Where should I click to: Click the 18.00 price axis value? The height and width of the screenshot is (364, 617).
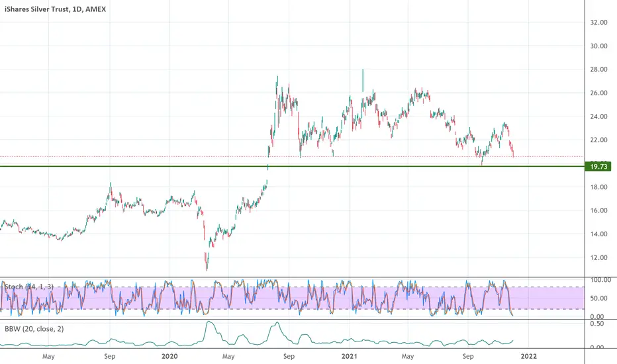[598, 187]
